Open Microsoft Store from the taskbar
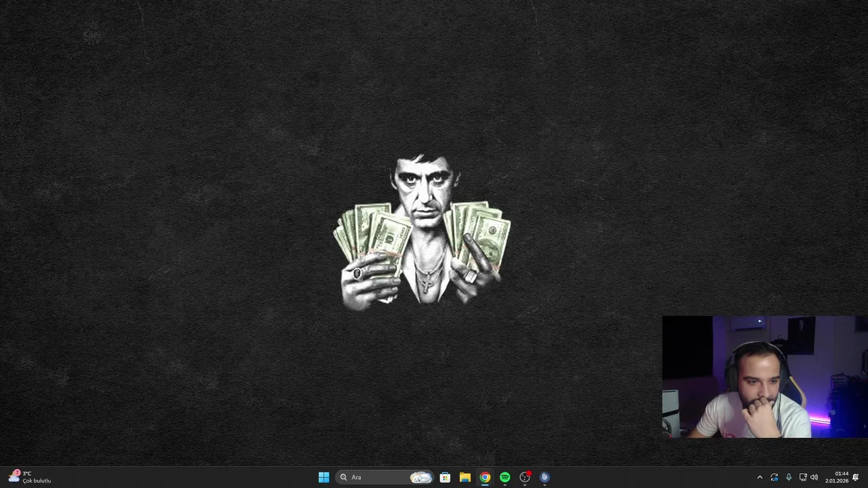The image size is (868, 488). point(445,477)
